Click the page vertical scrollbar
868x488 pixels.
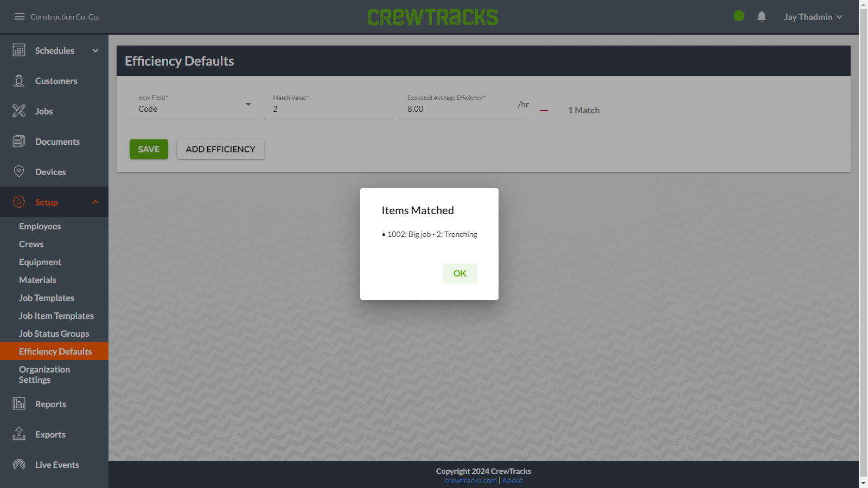click(x=864, y=244)
